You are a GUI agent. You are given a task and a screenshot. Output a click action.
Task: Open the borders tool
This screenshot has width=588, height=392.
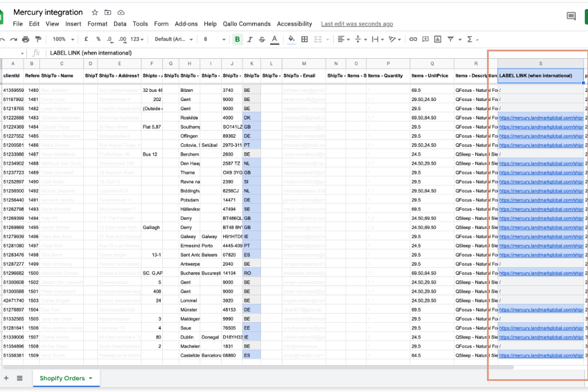[304, 39]
